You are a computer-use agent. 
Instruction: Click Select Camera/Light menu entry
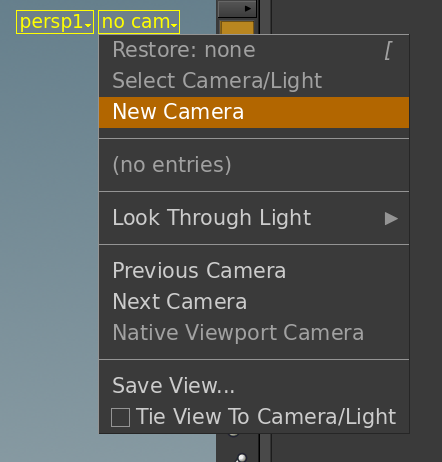click(254, 81)
